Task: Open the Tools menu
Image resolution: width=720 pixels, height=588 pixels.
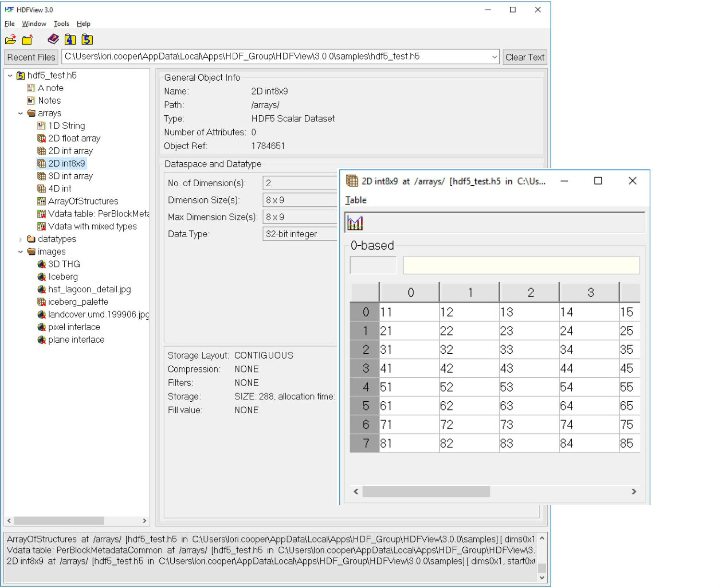Action: [x=61, y=24]
